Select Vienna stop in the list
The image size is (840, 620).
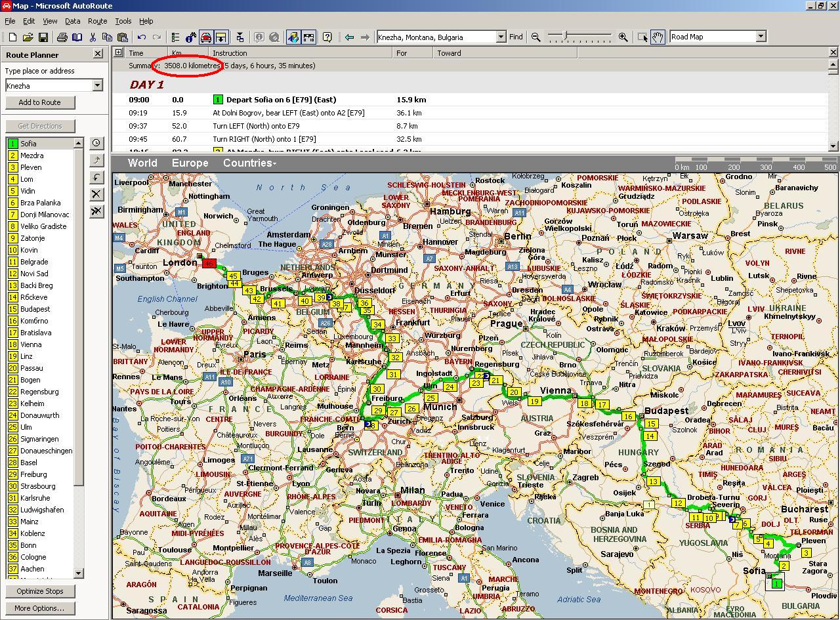[x=40, y=344]
